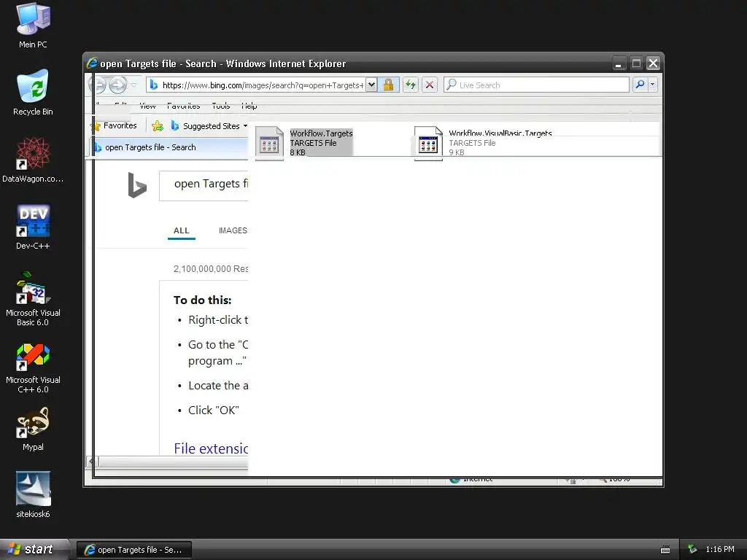Image resolution: width=747 pixels, height=560 pixels.
Task: Launch the Mypal browser shortcut
Action: tap(33, 429)
